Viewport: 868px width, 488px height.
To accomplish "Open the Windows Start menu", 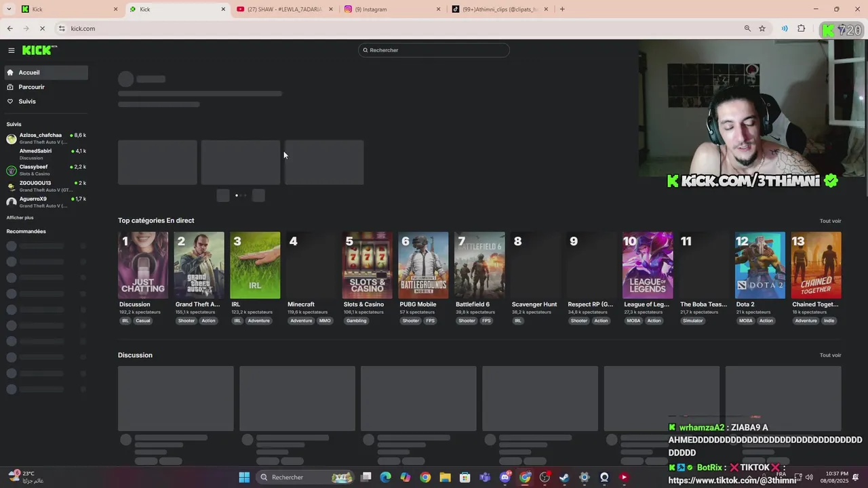I will 244,477.
